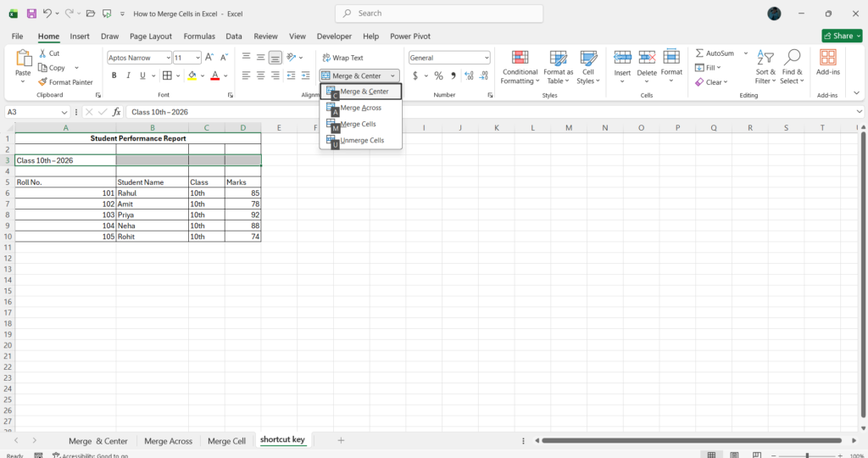Open the Fill dropdown
The width and height of the screenshot is (868, 458).
708,68
